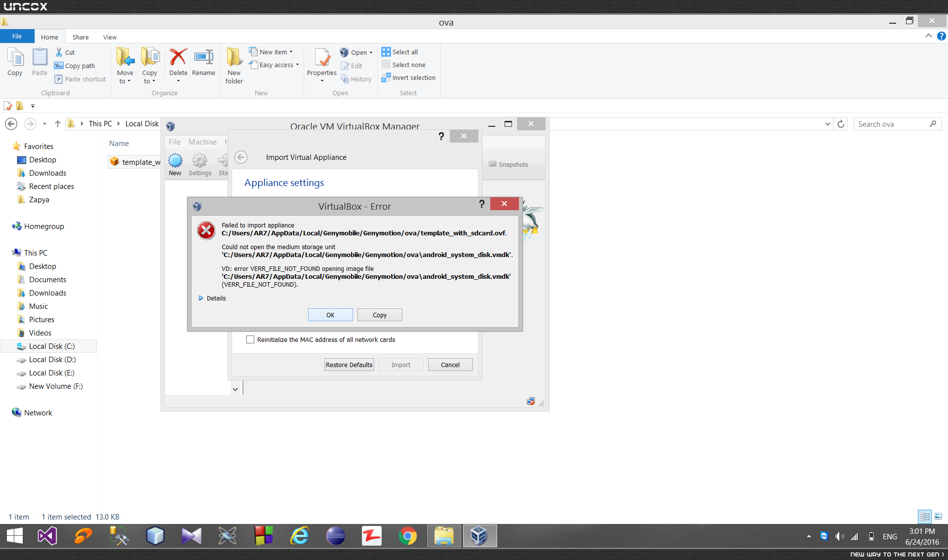
Task: Open the File tab in Explorer
Action: pyautogui.click(x=17, y=36)
